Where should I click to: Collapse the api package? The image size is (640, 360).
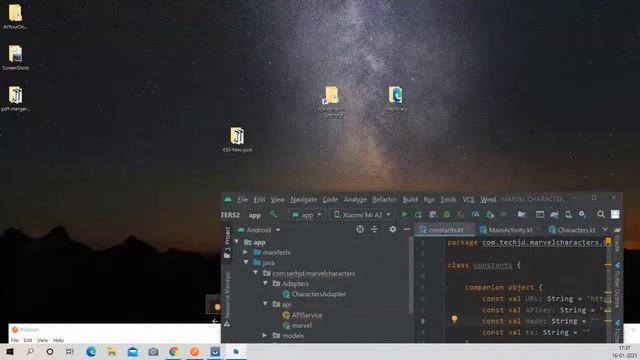click(x=266, y=304)
